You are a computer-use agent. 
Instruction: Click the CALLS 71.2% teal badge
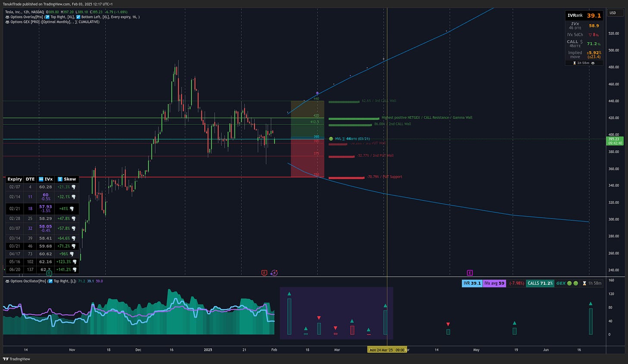coord(540,283)
